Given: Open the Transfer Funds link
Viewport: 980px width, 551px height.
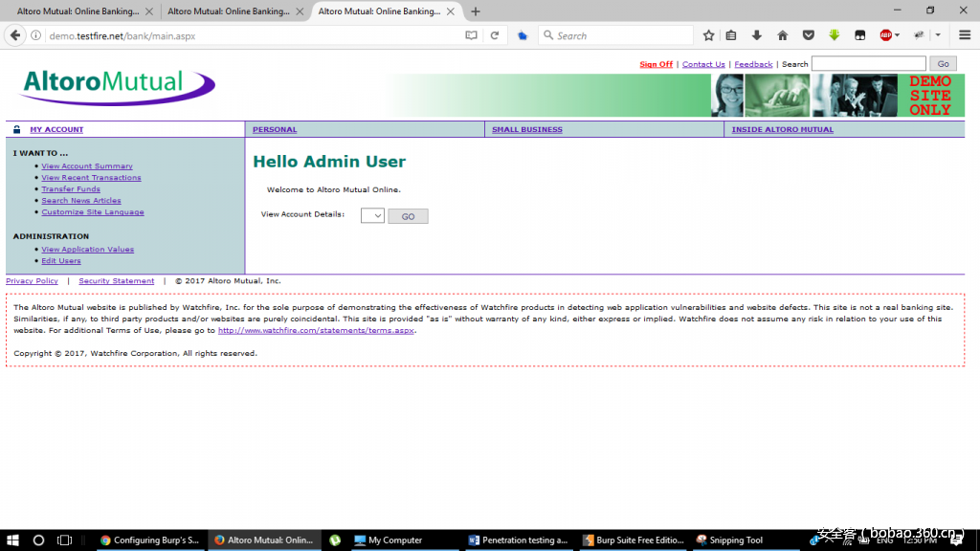Looking at the screenshot, I should coord(71,188).
